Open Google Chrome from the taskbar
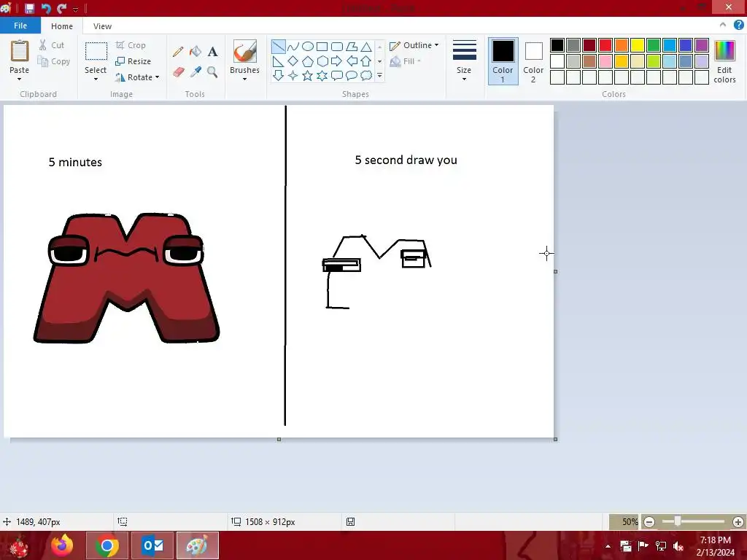The image size is (747, 560). (107, 545)
